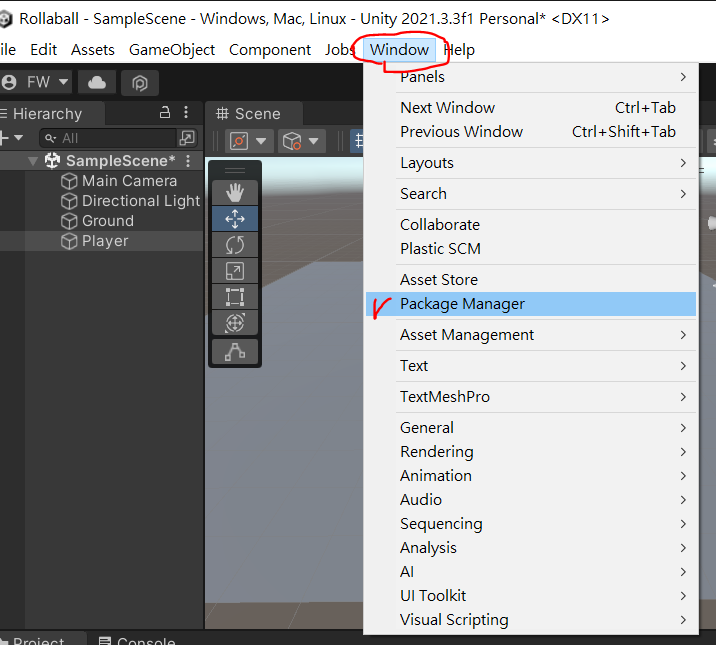
Task: Select the Move tool
Action: [x=235, y=219]
